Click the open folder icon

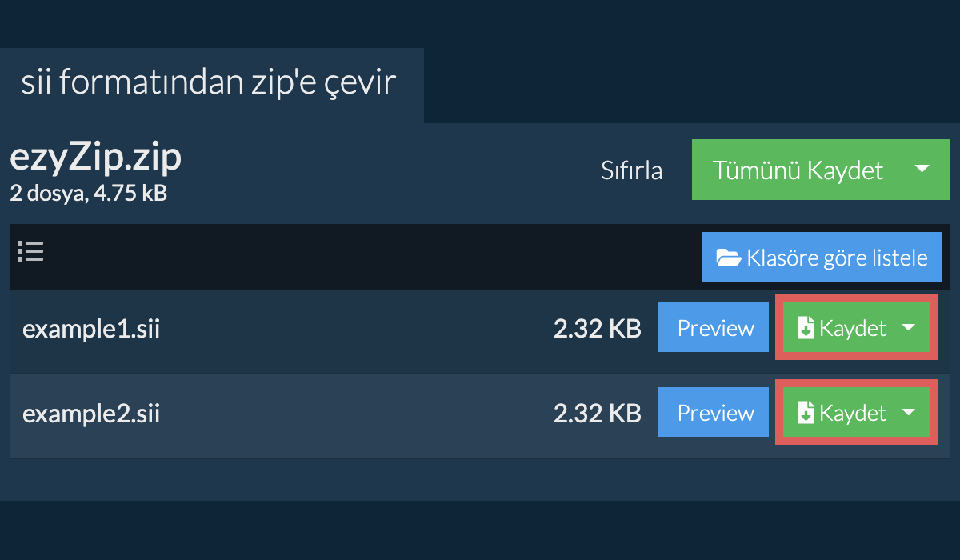click(x=728, y=258)
